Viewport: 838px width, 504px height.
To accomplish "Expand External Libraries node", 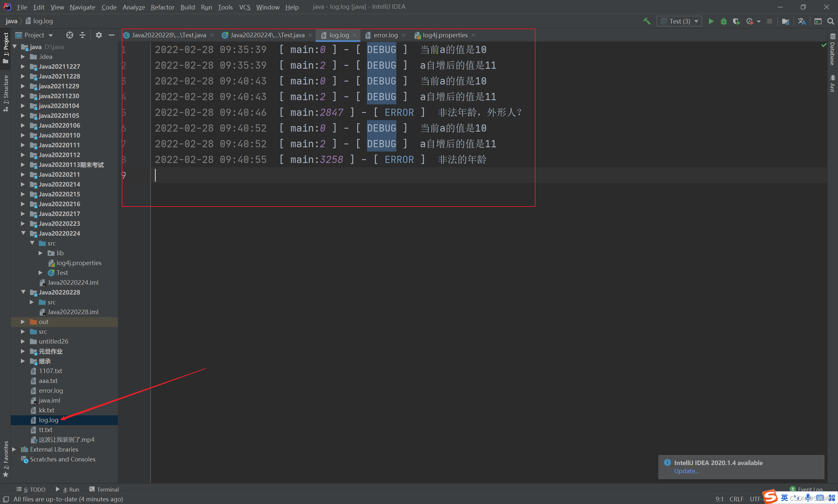I will [x=14, y=449].
